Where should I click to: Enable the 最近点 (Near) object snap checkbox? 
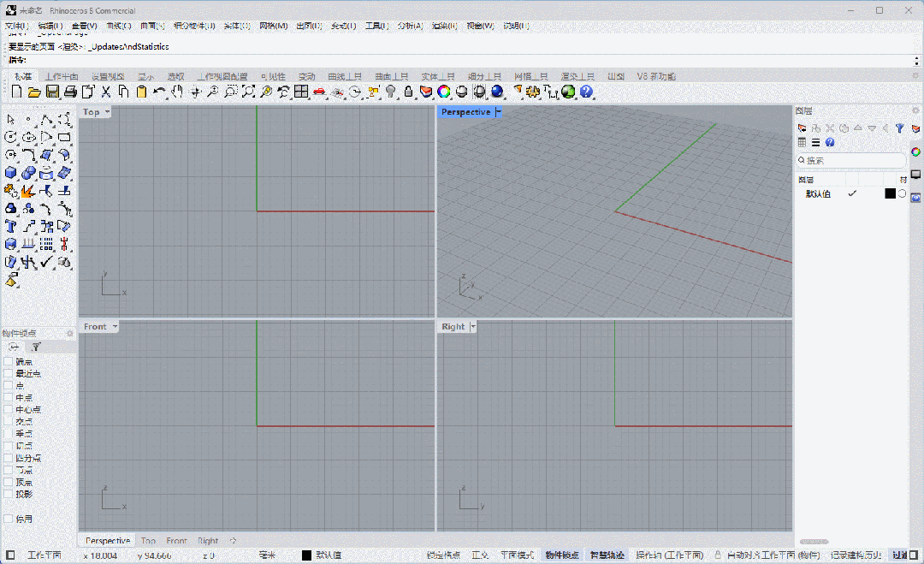click(9, 373)
